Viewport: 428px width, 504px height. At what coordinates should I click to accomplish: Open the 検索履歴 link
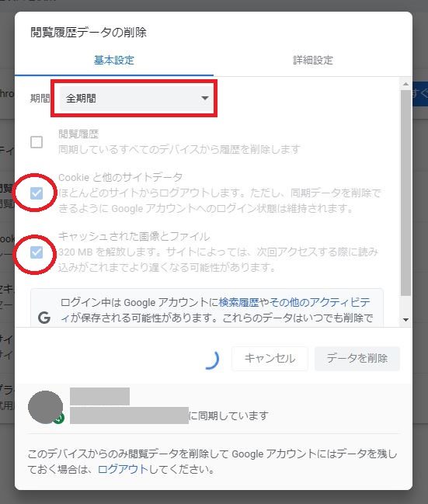[239, 302]
